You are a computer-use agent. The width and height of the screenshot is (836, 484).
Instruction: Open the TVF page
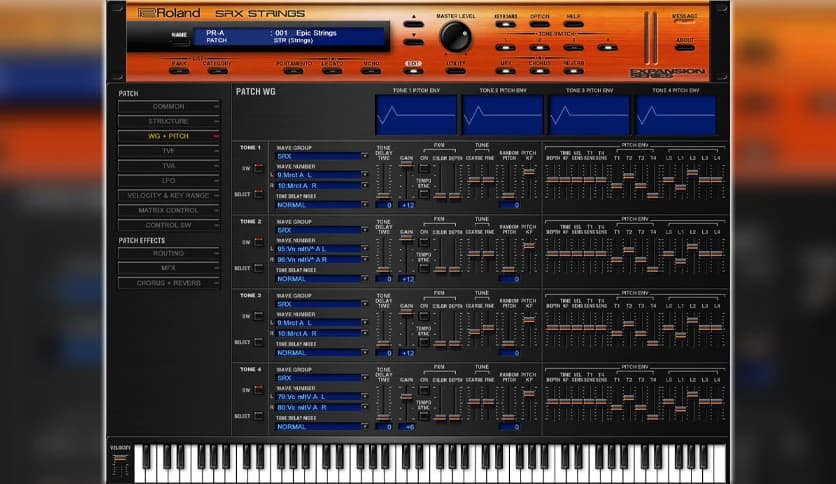(x=168, y=151)
